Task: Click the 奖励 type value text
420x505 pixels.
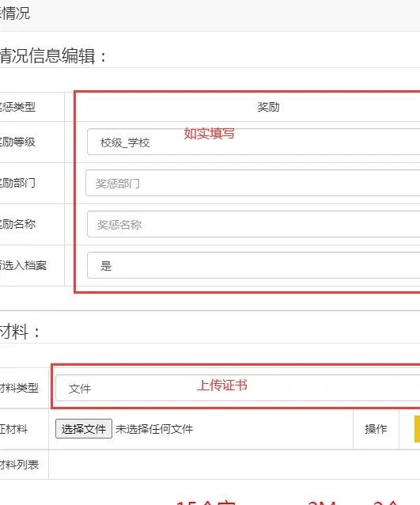Action: click(x=268, y=107)
